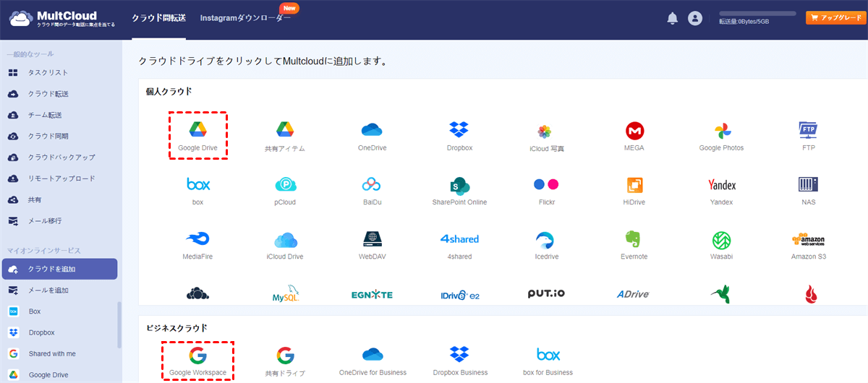Select クラウドを追加 in sidebar
The width and height of the screenshot is (868, 383).
[x=59, y=269]
